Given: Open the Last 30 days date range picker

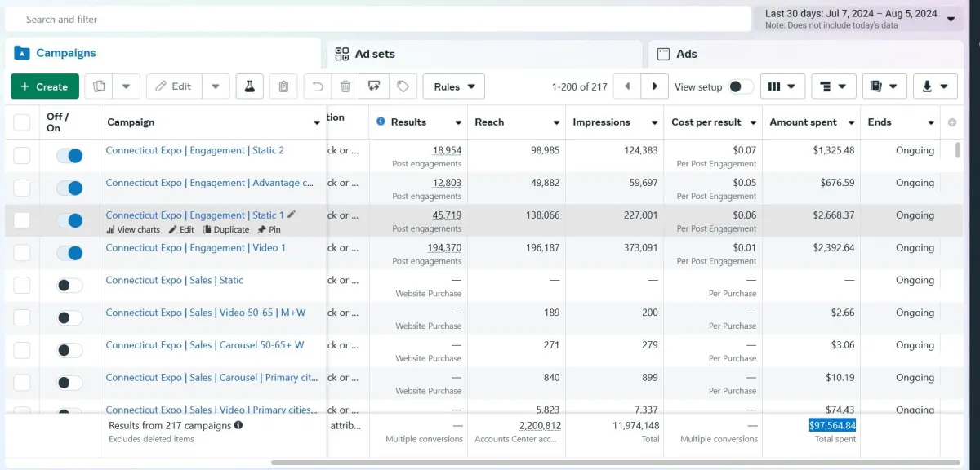Looking at the screenshot, I should (860, 19).
